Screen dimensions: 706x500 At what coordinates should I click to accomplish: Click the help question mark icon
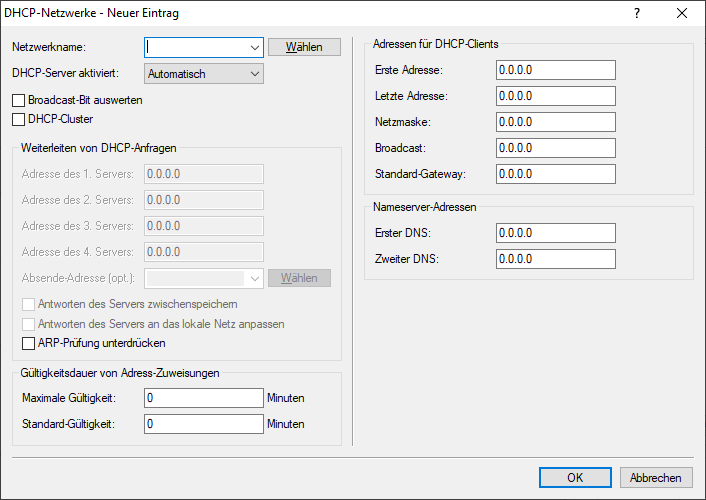point(637,14)
